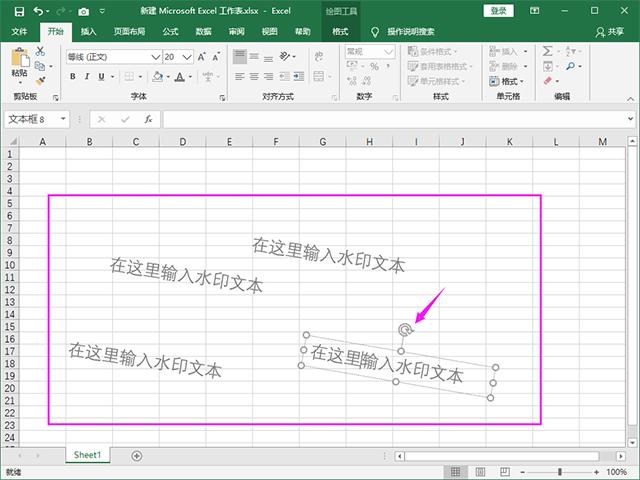Open the Name Box dropdown arrow
Image resolution: width=640 pixels, height=480 pixels.
[63, 119]
